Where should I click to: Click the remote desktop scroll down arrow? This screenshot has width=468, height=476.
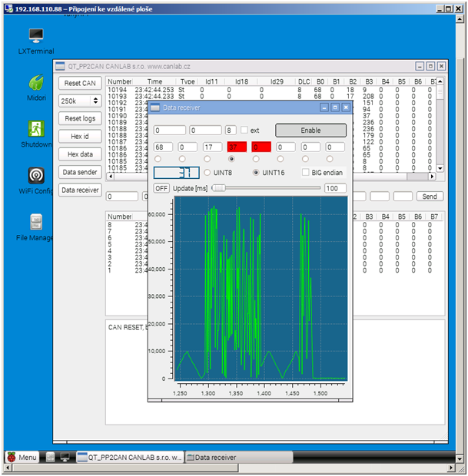click(460, 458)
